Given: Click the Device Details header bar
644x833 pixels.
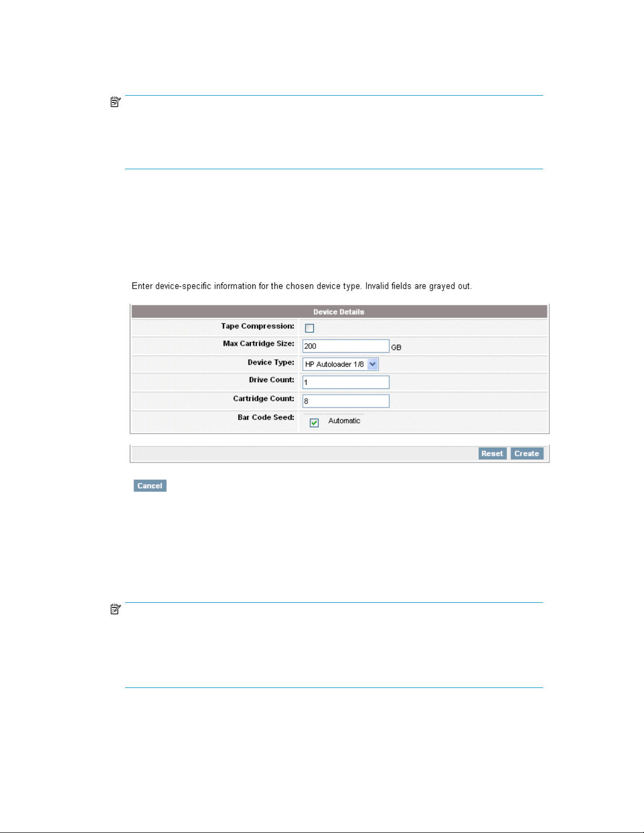Looking at the screenshot, I should coord(339,312).
